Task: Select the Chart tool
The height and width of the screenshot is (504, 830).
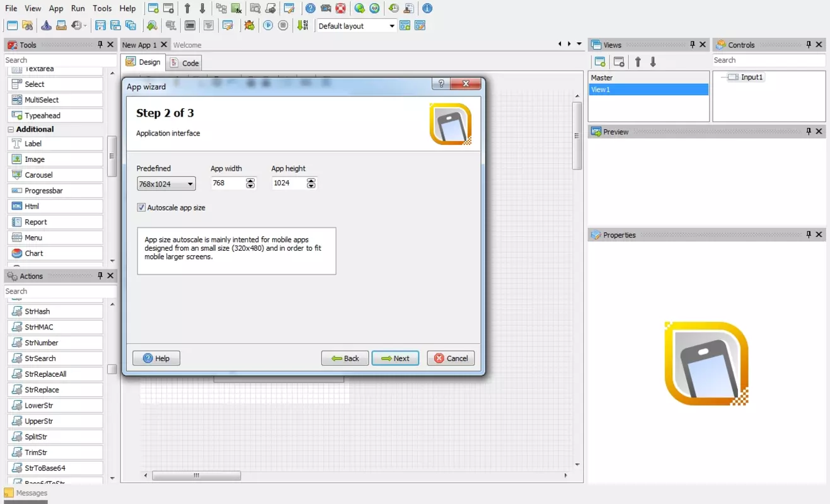Action: (x=55, y=253)
